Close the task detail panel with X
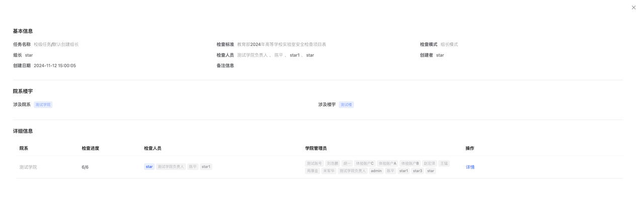 [x=633, y=8]
